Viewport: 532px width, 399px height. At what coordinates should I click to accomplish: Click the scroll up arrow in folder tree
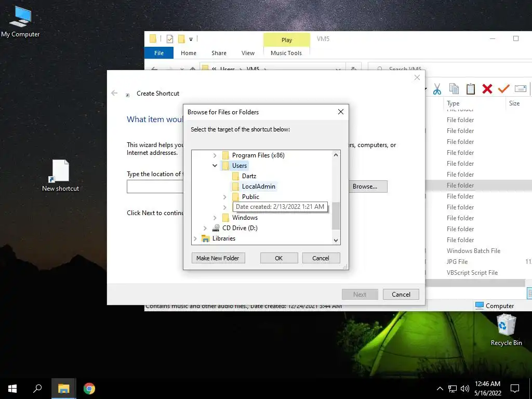[x=336, y=155]
